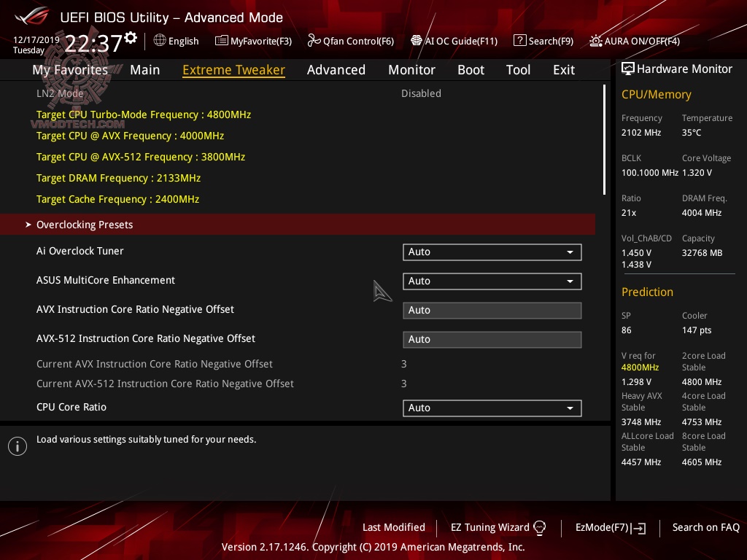The image size is (747, 560).
Task: Click LN2 Mode Disabled value
Action: (x=421, y=93)
